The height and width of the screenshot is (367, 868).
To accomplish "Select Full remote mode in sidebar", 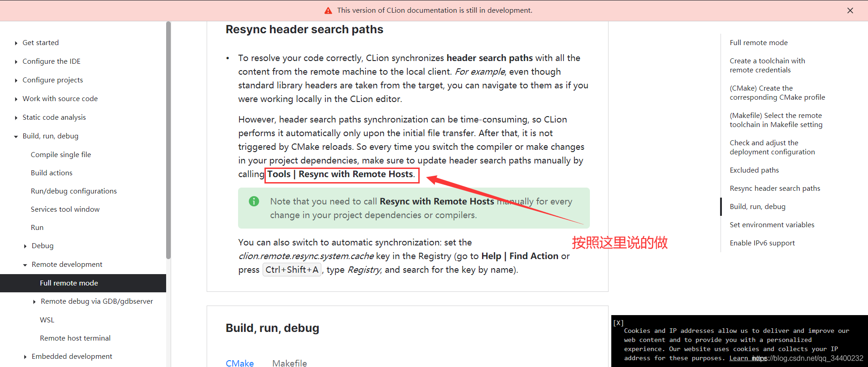I will click(83, 283).
